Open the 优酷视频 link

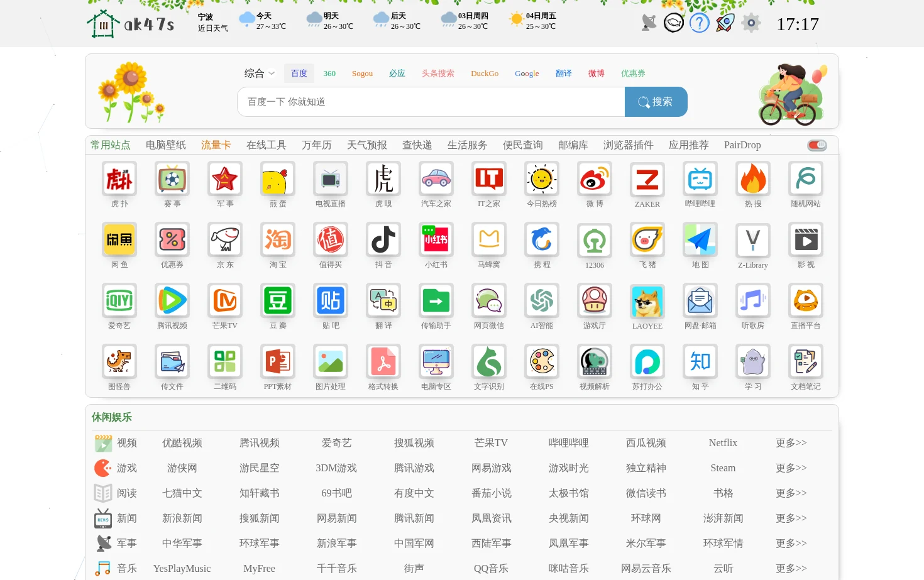182,443
